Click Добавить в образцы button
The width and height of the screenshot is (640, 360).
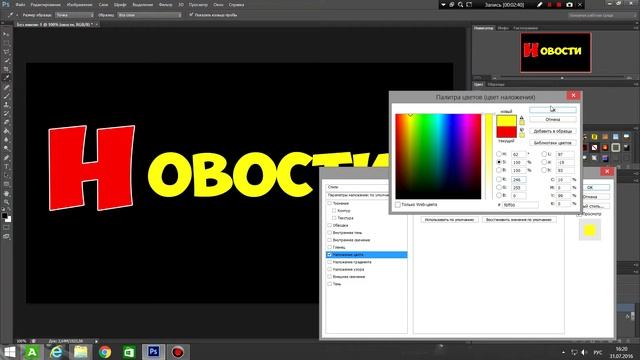tap(553, 131)
